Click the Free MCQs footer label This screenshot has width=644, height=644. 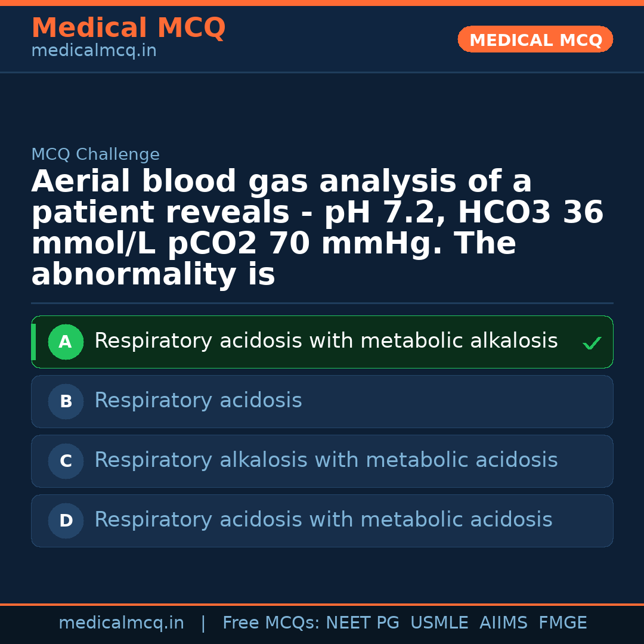point(271,623)
